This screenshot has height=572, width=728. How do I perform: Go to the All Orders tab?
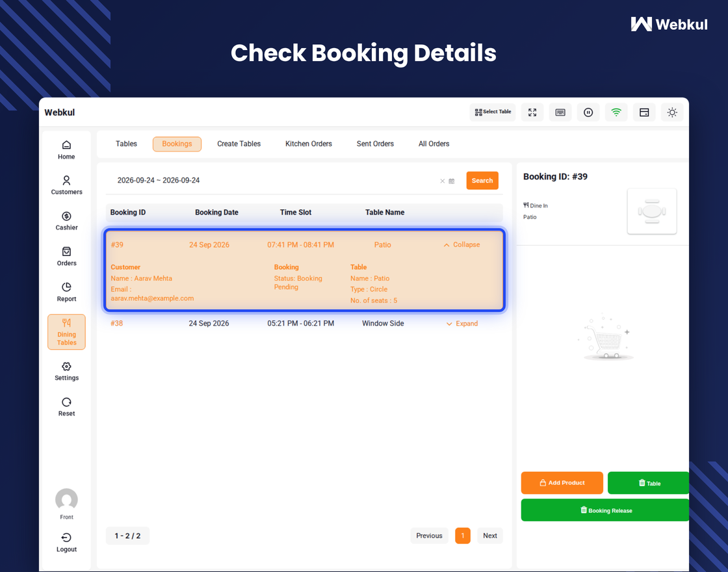[434, 144]
